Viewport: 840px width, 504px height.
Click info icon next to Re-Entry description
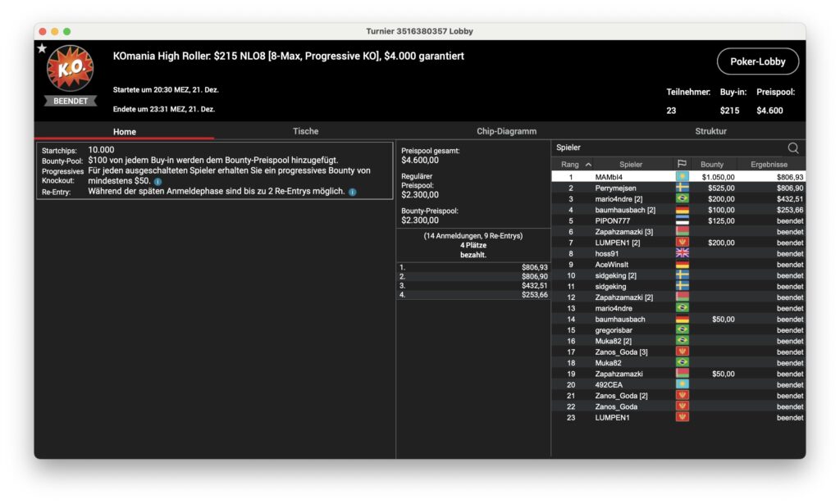[x=352, y=192]
